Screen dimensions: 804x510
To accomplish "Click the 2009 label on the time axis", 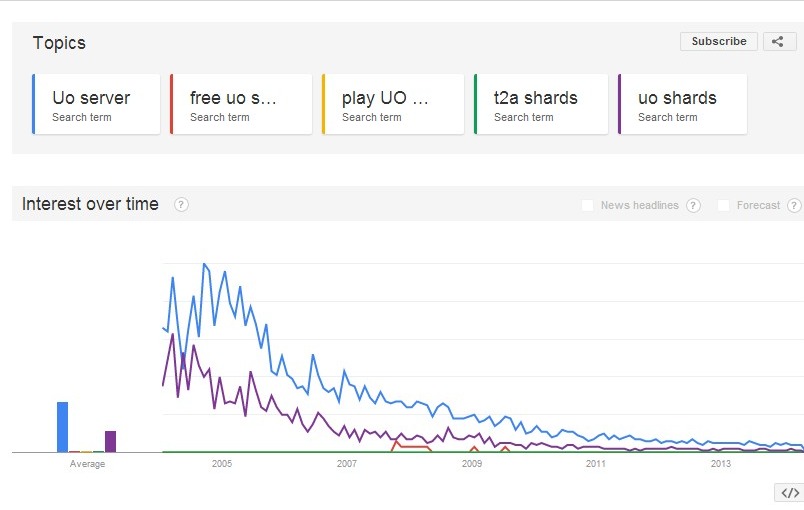I will point(472,464).
